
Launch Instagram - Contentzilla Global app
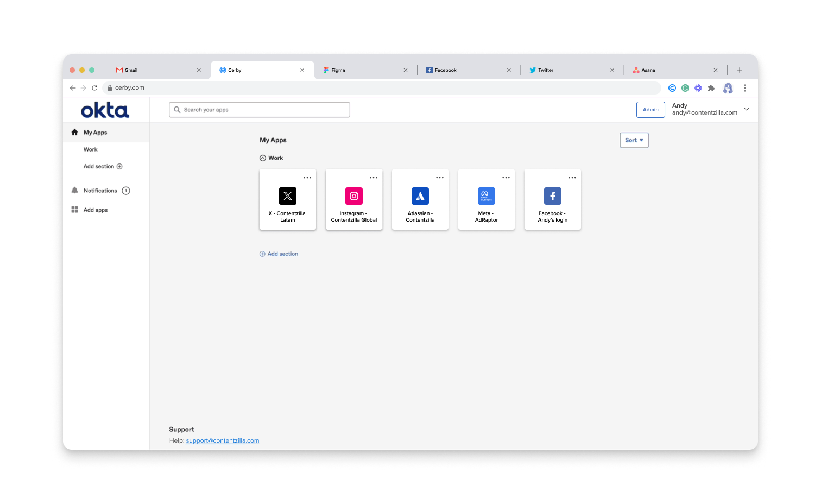pyautogui.click(x=354, y=199)
